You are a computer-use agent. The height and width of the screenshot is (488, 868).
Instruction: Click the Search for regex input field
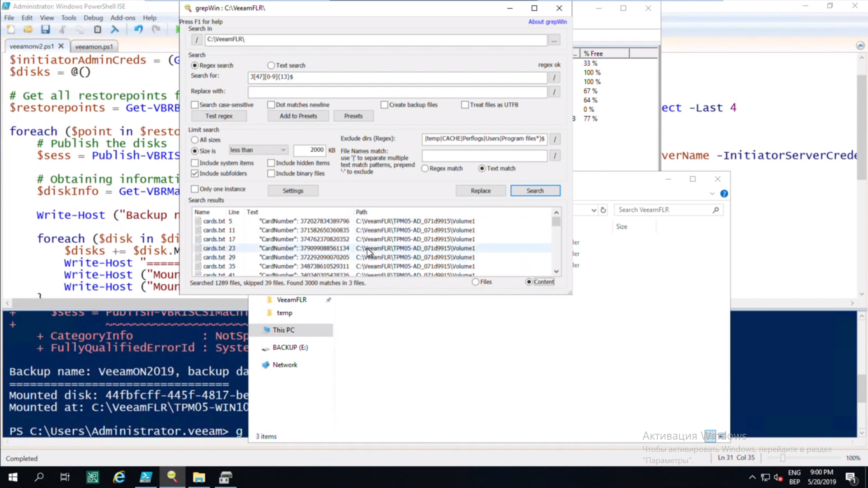tap(397, 77)
